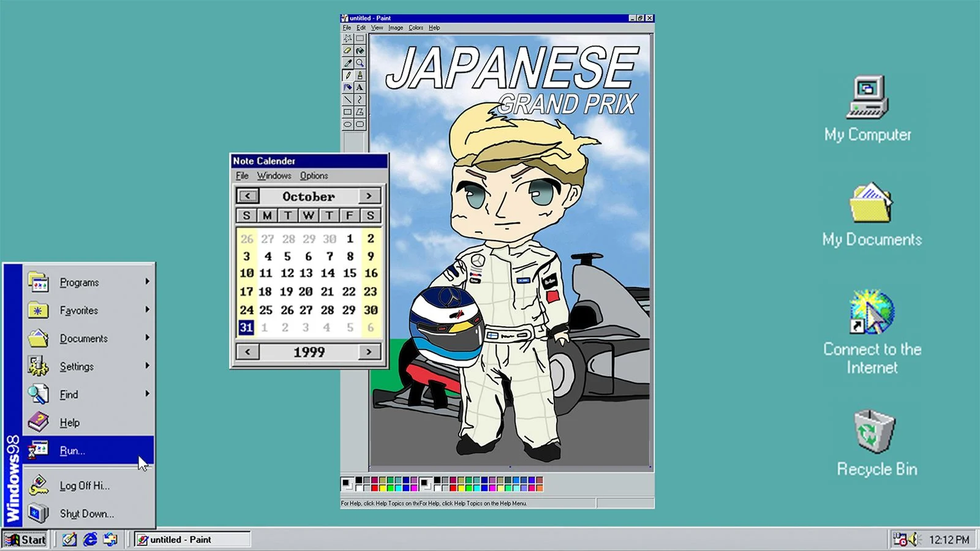Select the Ellipse shape tool
980x551 pixels.
point(348,124)
